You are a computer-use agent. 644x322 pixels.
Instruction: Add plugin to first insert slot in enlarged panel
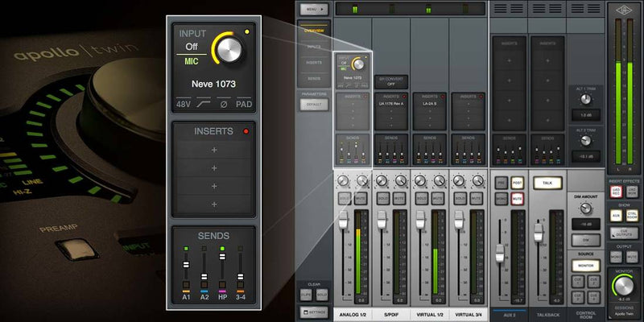click(213, 150)
